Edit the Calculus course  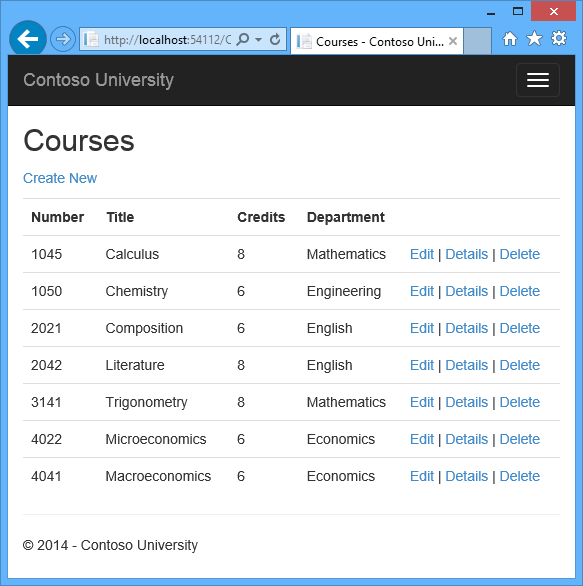pos(422,254)
